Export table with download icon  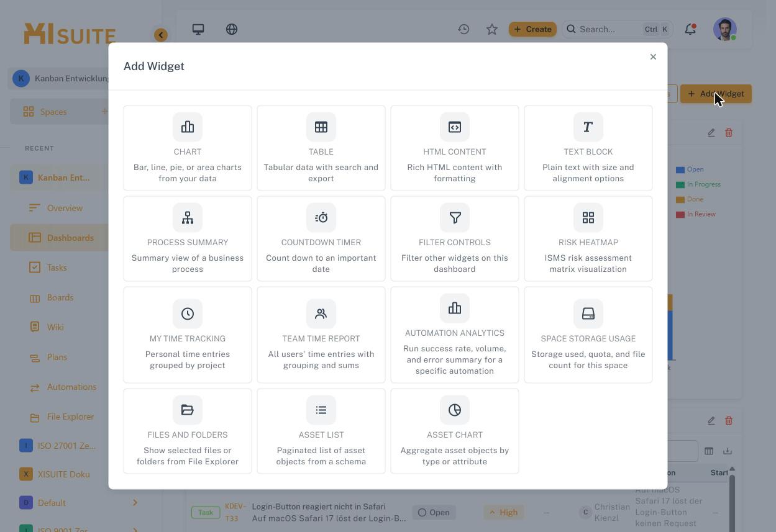(x=728, y=451)
